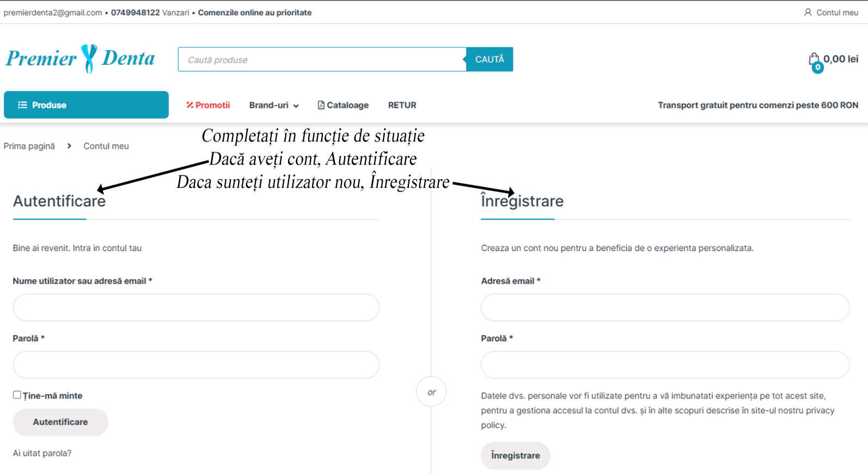Click the Caută produse search field
Image resolution: width=868 pixels, height=474 pixels.
[x=322, y=59]
